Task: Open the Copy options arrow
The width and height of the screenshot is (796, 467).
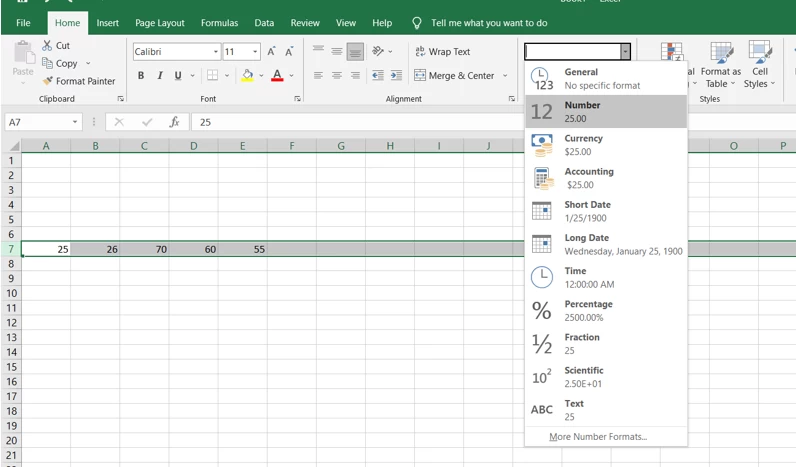Action: click(x=88, y=63)
